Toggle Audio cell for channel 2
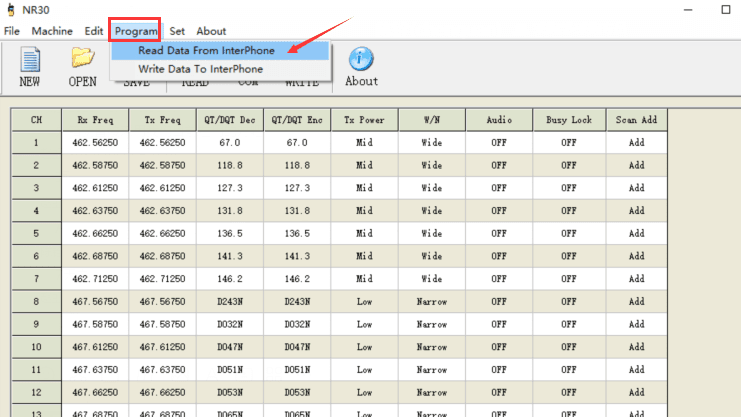This screenshot has height=417, width=741. click(x=498, y=165)
